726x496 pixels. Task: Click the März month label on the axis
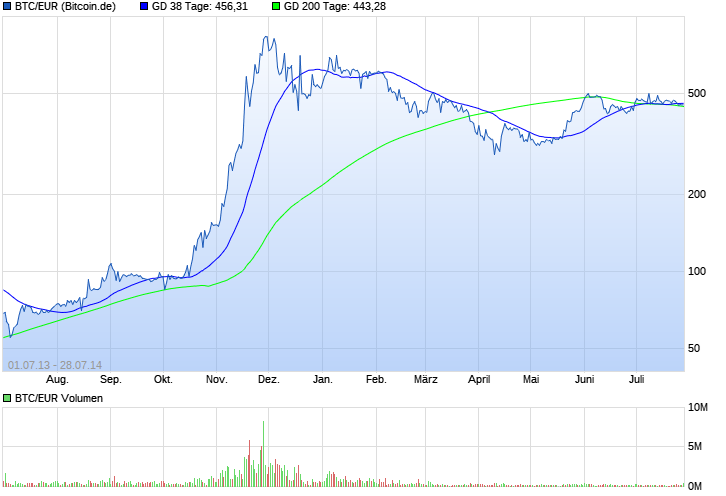click(426, 379)
